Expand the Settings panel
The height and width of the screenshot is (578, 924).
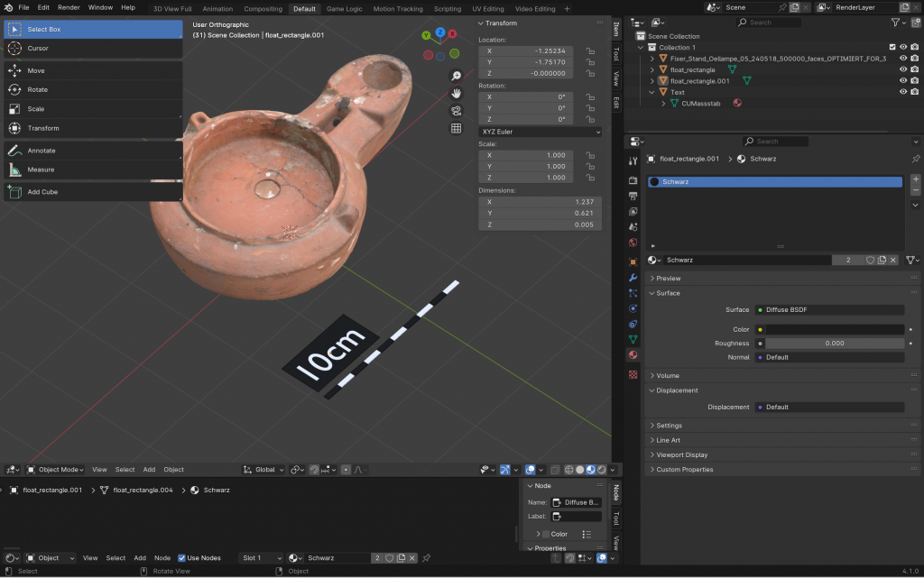click(x=669, y=426)
